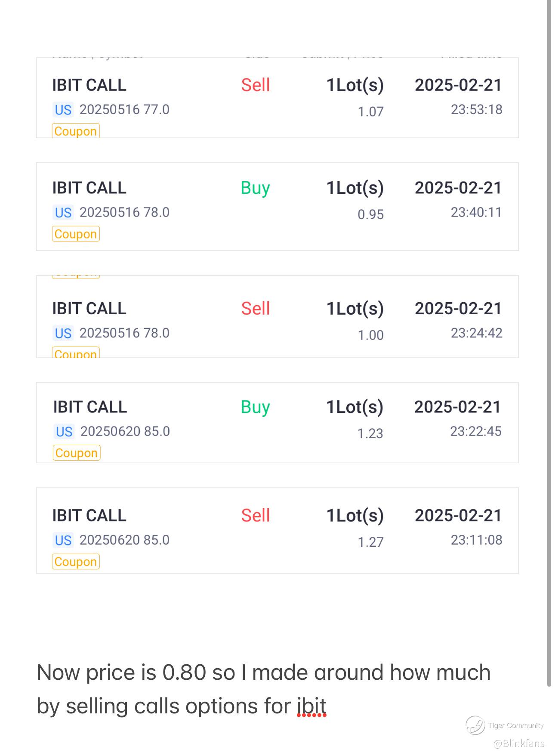The width and height of the screenshot is (555, 756).
Task: Open the IBIT CALL 78.0 Buy order at 0.95
Action: pyautogui.click(x=277, y=207)
